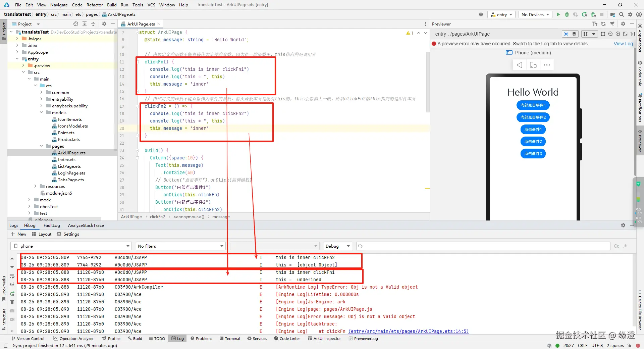
Task: Open Index.ets in project tree
Action: point(66,159)
